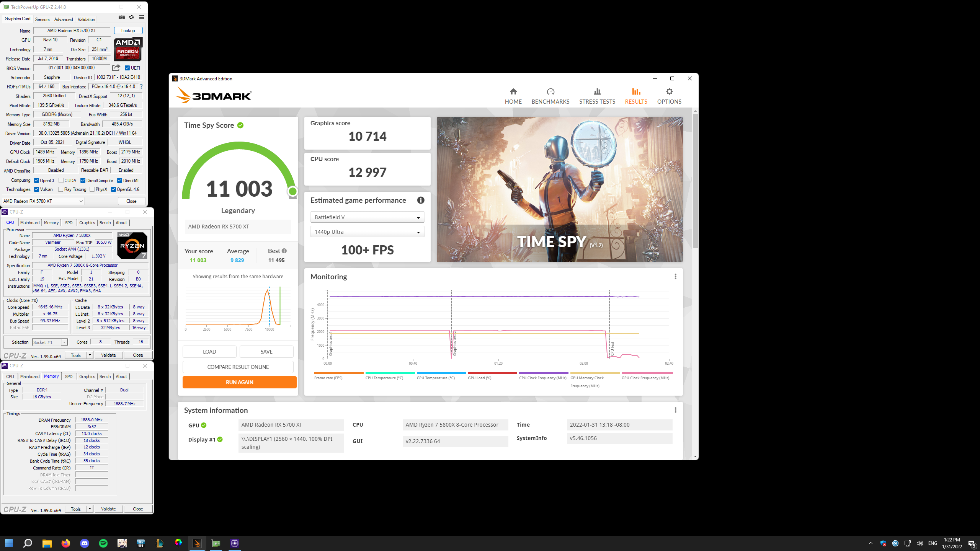Click bus interface question mark in GPU-Z

tap(141, 86)
